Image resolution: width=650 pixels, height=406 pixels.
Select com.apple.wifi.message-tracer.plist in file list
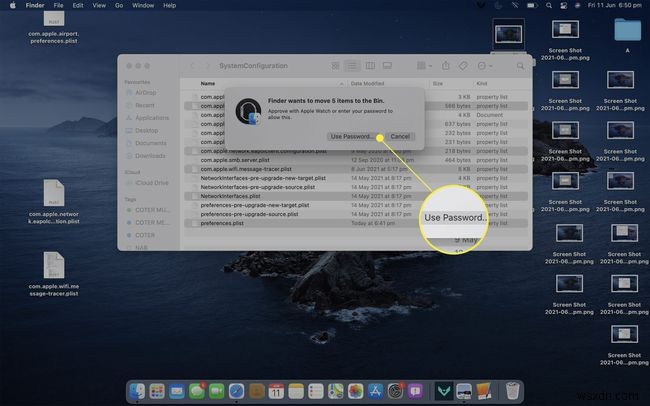[x=356, y=169]
